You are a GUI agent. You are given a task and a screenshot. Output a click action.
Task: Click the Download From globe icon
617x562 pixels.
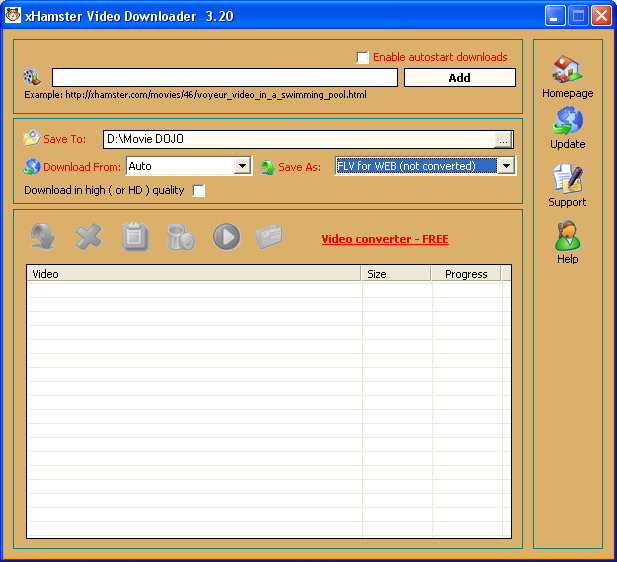click(31, 166)
